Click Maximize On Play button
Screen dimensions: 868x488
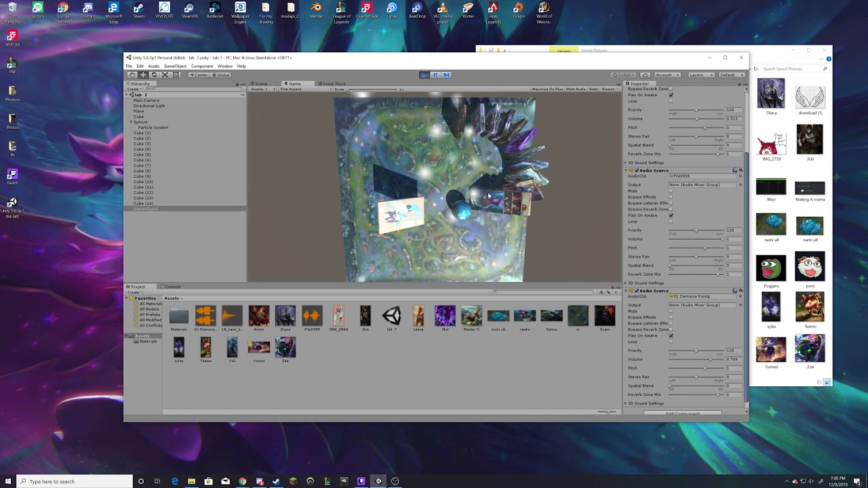point(547,89)
